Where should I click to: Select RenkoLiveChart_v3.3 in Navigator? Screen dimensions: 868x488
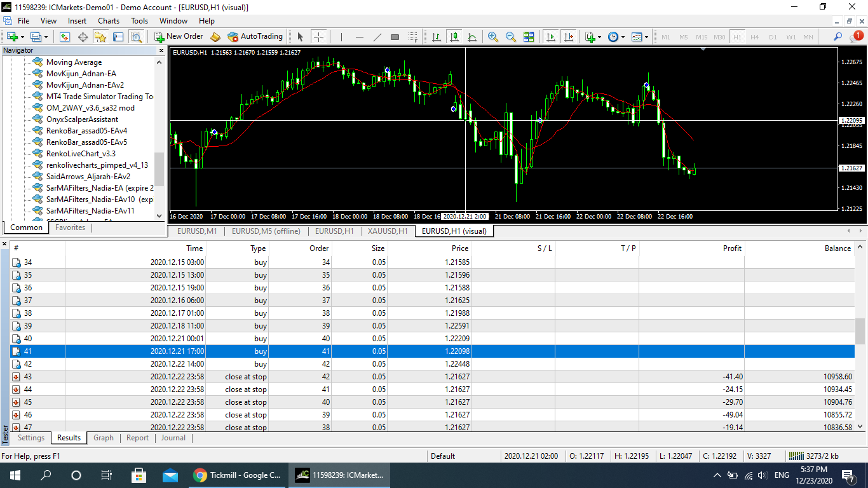(81, 154)
